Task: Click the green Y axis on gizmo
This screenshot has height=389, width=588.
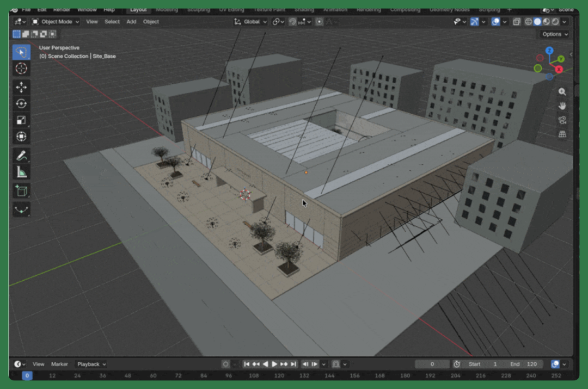Action: [x=561, y=59]
